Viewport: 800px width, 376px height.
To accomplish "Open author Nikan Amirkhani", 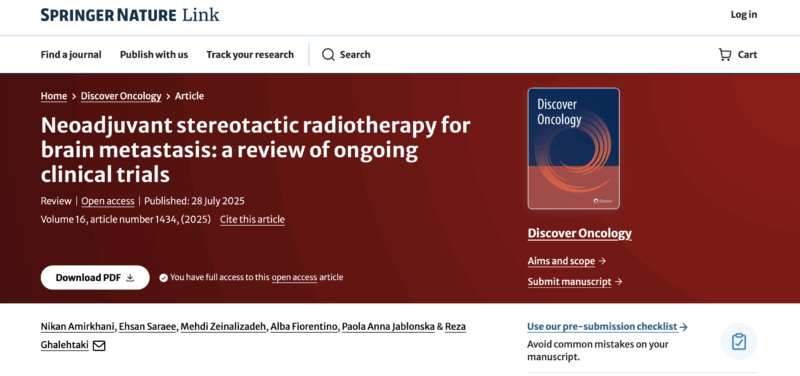I will click(x=78, y=327).
